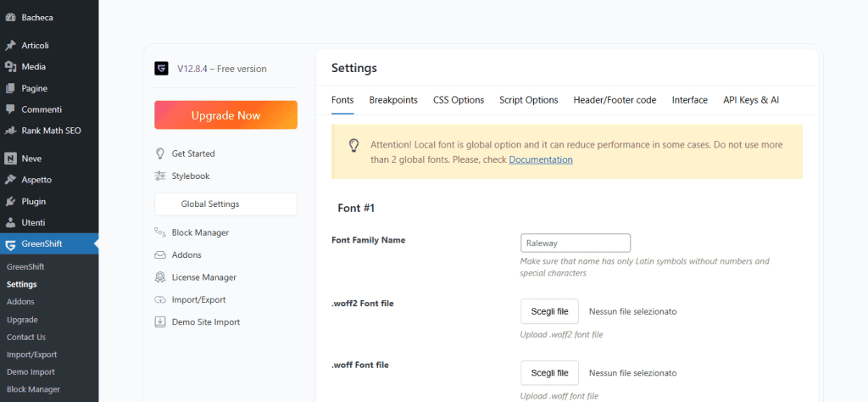Open the Interface tab
Screen dimensions: 868x402
pyautogui.click(x=690, y=100)
